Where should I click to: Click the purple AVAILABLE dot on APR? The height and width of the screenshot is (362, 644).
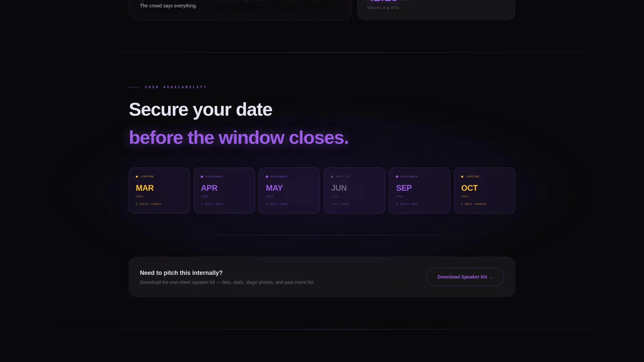pyautogui.click(x=202, y=177)
